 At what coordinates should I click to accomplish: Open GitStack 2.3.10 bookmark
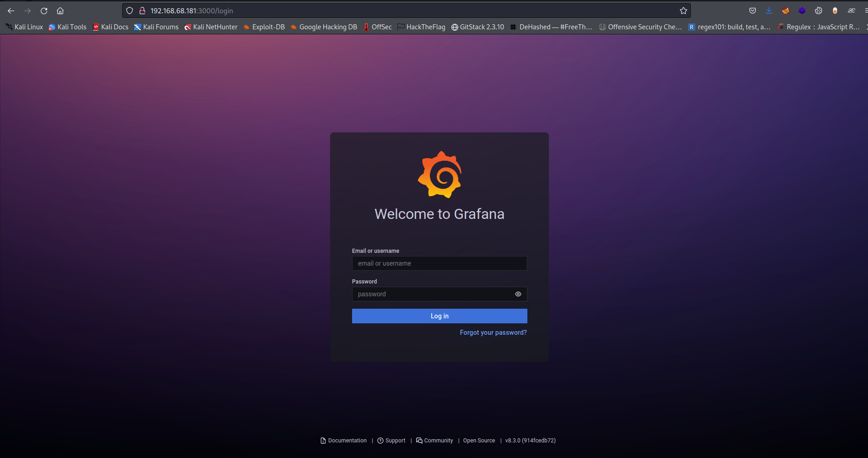[477, 27]
